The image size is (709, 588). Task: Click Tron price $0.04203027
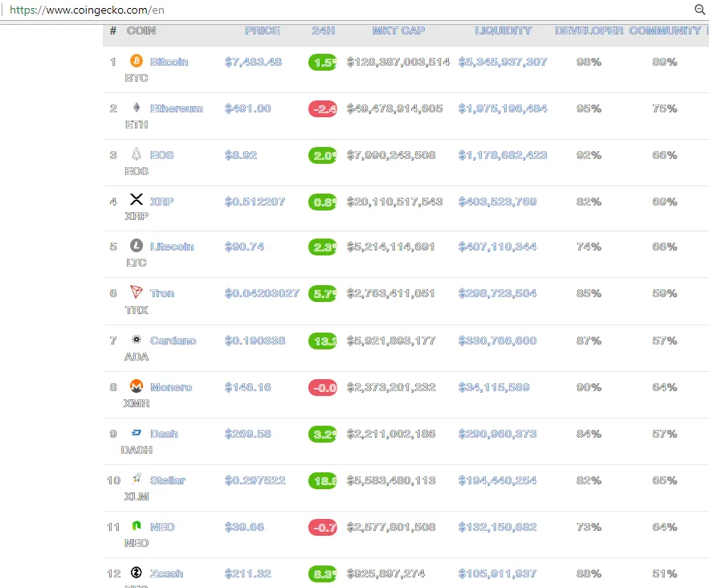tap(263, 293)
